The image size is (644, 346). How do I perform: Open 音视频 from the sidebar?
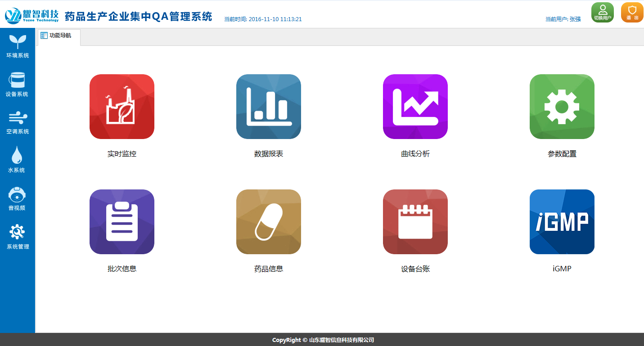click(17, 199)
